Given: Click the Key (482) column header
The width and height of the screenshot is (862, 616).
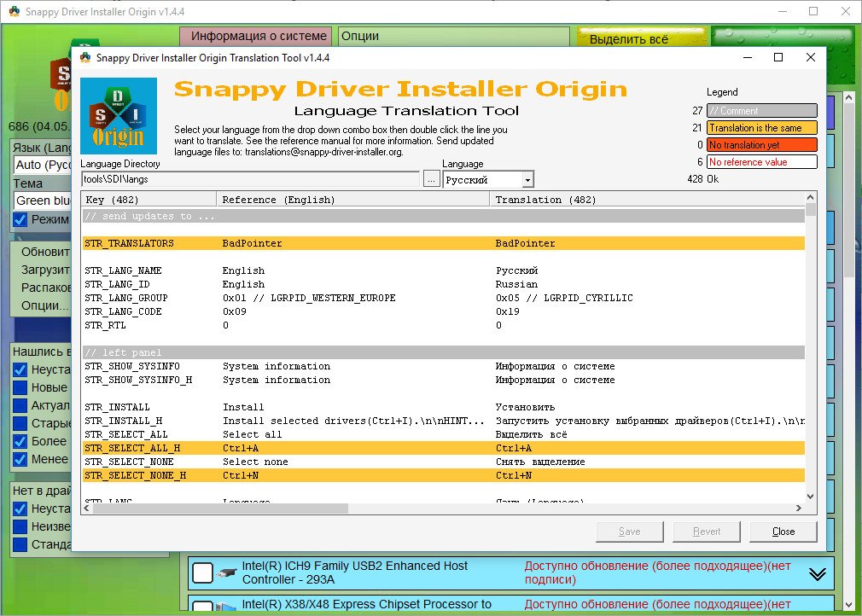Looking at the screenshot, I should tap(149, 200).
